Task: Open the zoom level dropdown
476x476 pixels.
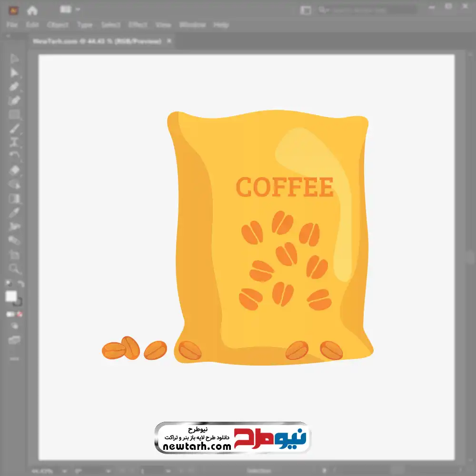Action: (x=63, y=470)
